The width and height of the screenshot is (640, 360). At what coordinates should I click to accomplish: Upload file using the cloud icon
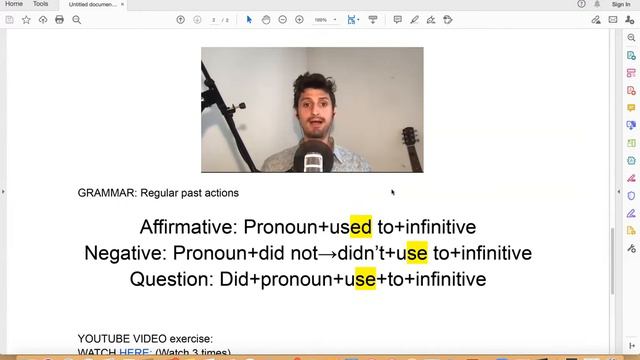click(43, 20)
